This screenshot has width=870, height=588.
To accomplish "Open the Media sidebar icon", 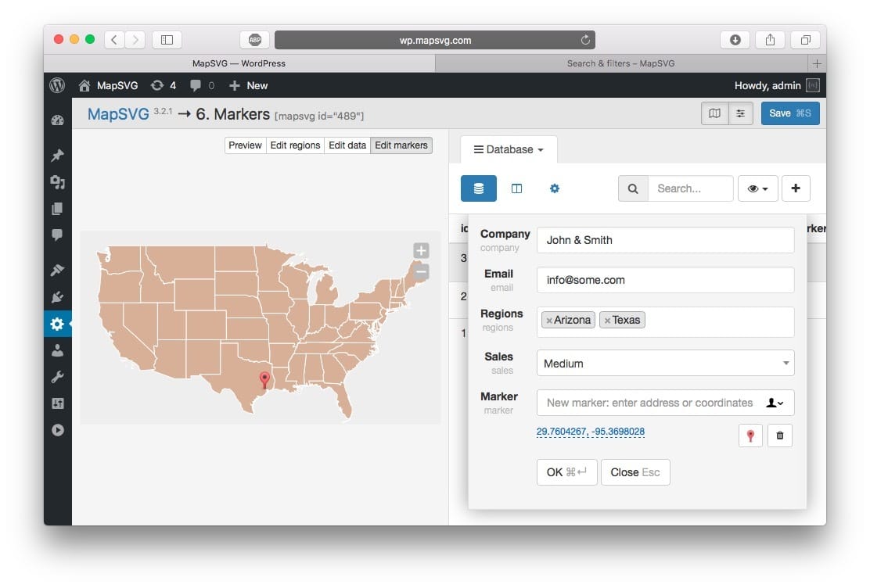I will click(x=58, y=182).
